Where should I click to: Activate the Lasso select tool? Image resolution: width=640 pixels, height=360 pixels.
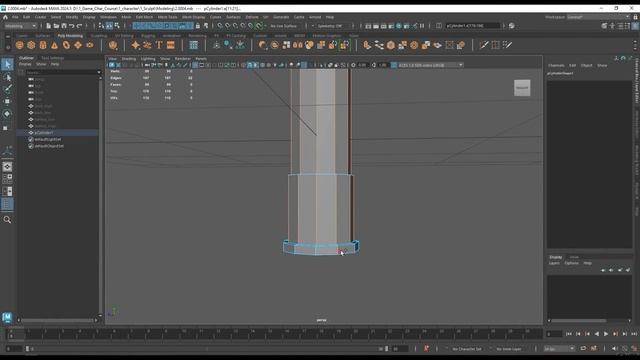click(7, 77)
